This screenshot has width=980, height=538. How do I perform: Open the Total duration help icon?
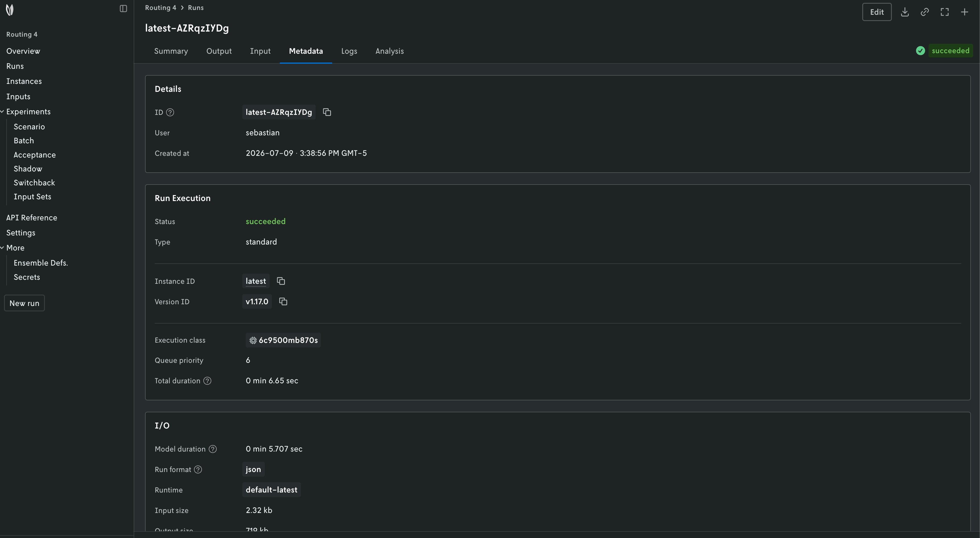coord(207,381)
